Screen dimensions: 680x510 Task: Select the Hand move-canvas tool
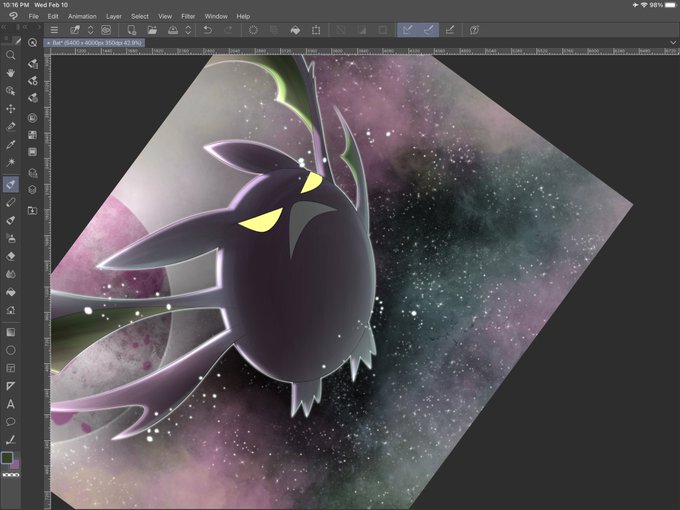[x=10, y=73]
